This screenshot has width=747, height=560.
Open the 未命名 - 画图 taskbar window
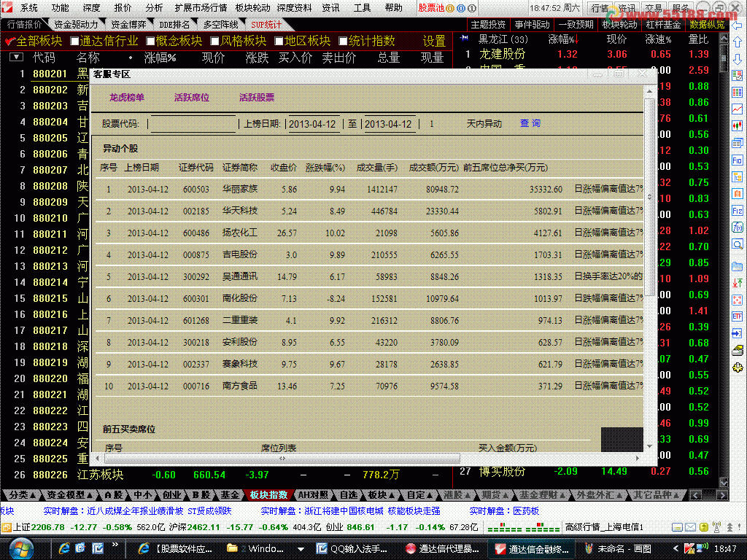(x=618, y=549)
